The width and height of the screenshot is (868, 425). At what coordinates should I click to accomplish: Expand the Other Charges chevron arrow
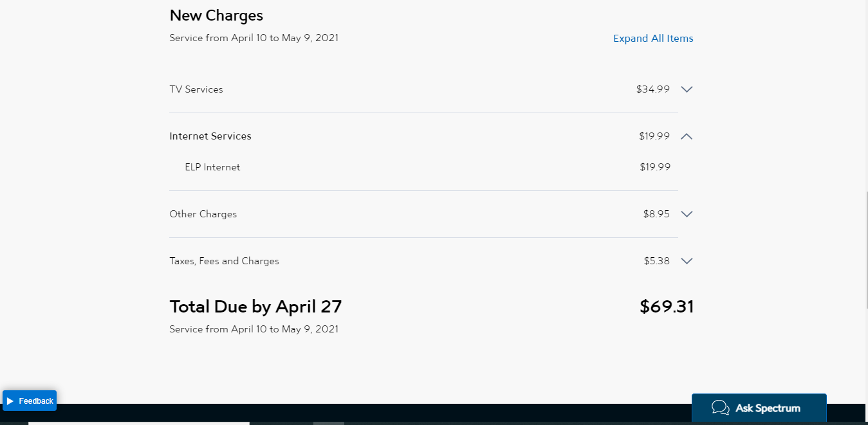tap(687, 214)
